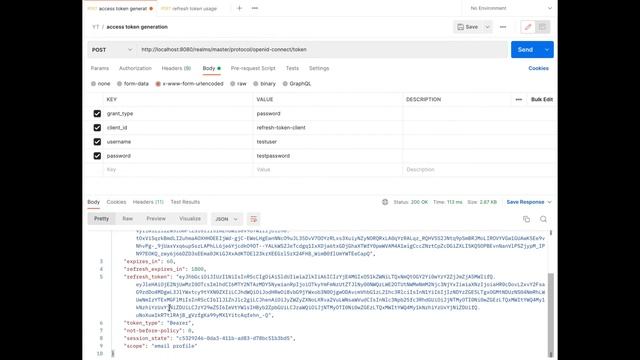Select the none body type radio

[93, 84]
